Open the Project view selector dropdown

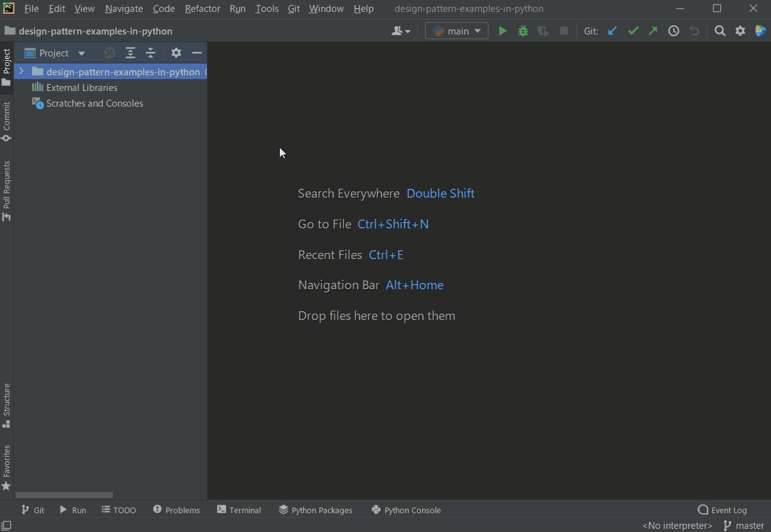click(x=55, y=53)
